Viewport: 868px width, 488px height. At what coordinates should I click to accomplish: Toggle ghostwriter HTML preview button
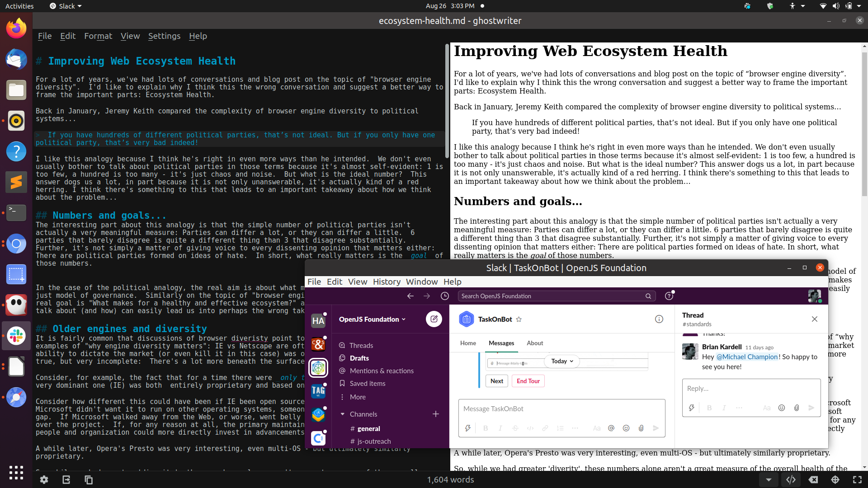(x=791, y=480)
